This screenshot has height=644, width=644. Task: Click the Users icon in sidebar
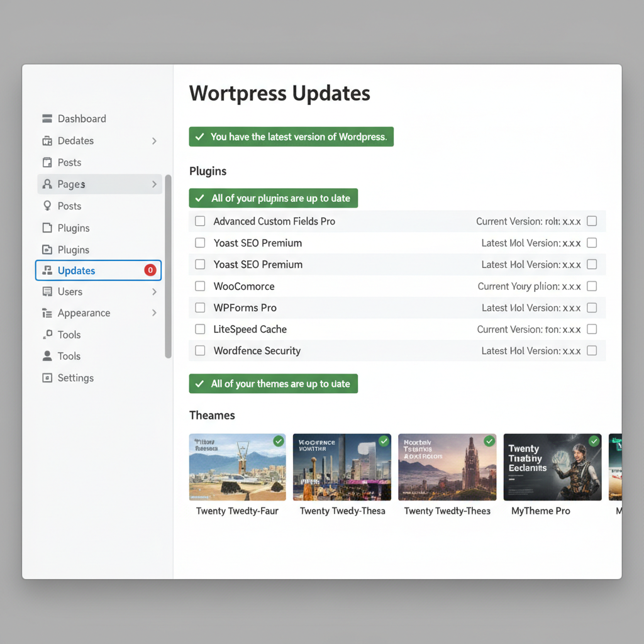(x=47, y=292)
